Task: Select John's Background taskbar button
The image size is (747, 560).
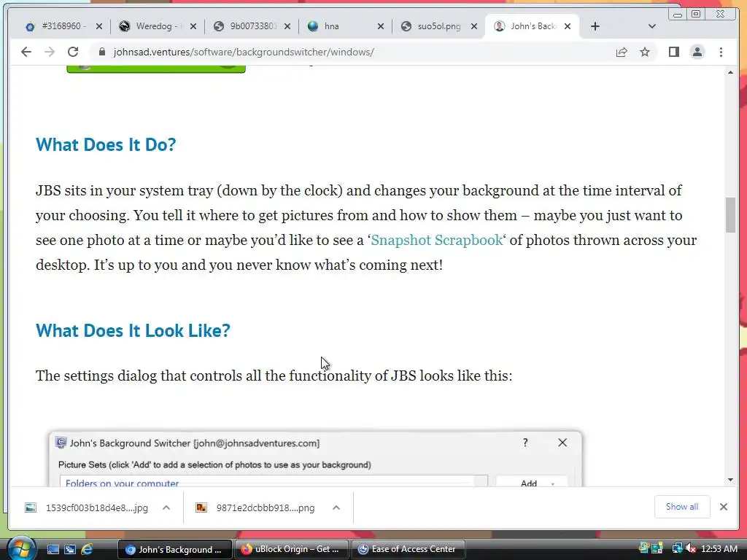Action: [174, 549]
